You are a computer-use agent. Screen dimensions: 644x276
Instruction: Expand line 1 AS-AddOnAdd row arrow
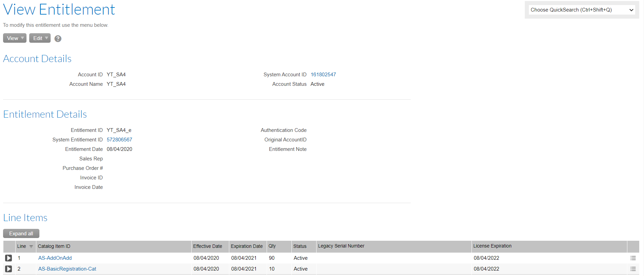[8, 258]
